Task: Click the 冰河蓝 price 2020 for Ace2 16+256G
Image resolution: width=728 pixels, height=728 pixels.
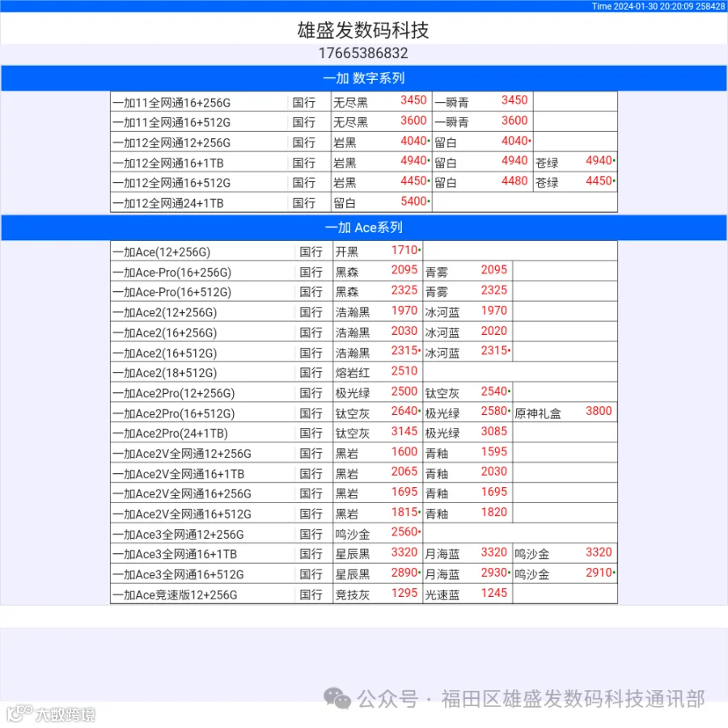Action: 494,331
